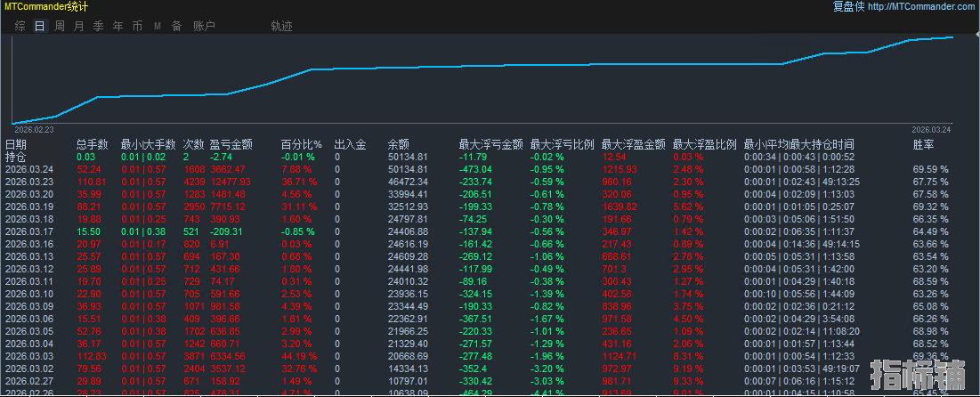This screenshot has width=980, height=397.
Task: Open the 备 notes tab
Action: coord(176,26)
